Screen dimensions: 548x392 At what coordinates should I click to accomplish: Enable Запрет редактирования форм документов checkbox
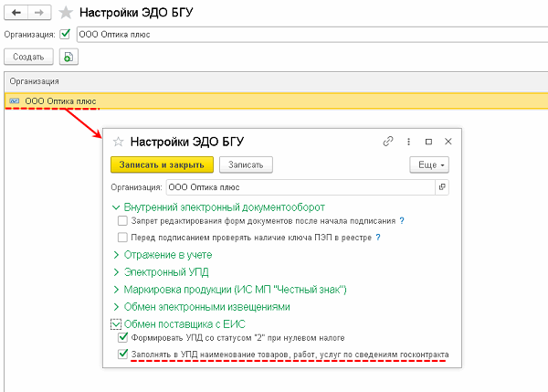pos(122,221)
